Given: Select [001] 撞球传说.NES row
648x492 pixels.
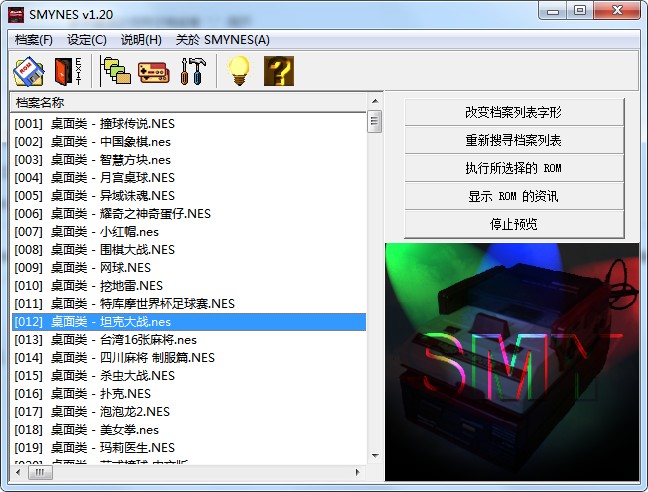Looking at the screenshot, I should [189, 124].
